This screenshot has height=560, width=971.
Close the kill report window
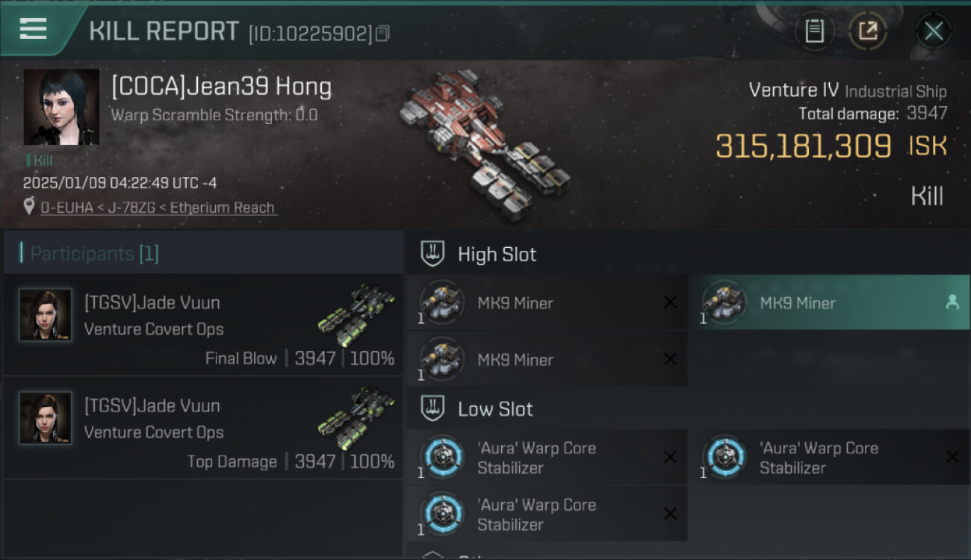coord(934,31)
